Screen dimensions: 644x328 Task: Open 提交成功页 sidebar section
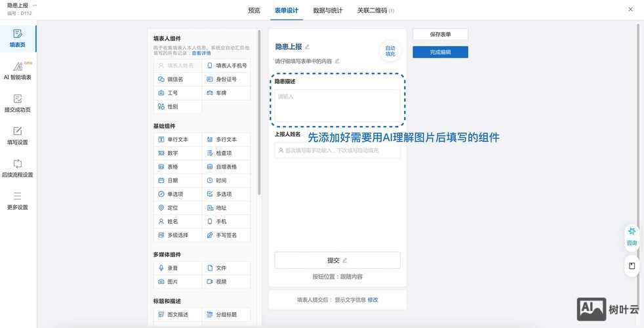pos(18,104)
